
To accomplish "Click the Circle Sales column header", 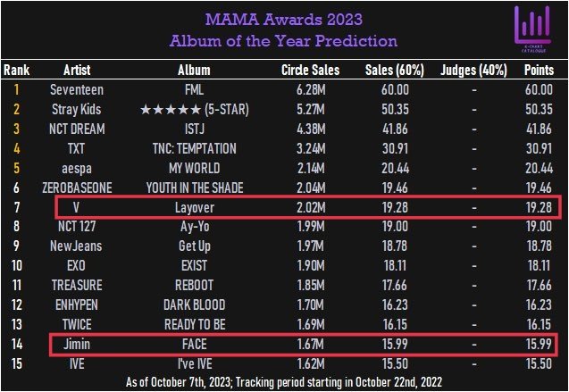I will tap(312, 70).
